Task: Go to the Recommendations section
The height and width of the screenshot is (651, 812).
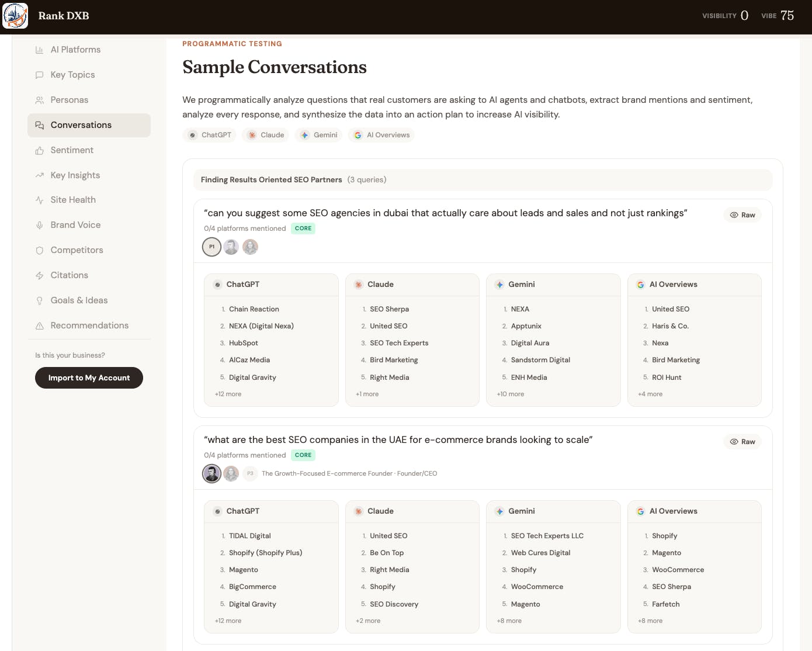Action: 89,325
